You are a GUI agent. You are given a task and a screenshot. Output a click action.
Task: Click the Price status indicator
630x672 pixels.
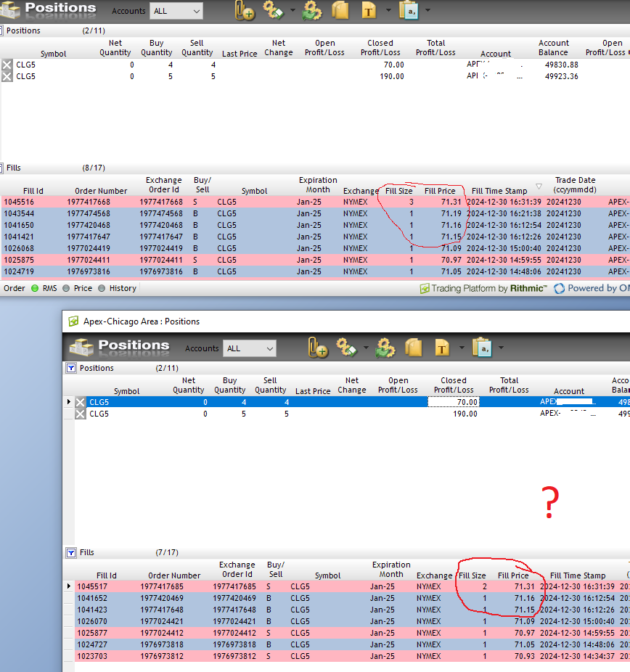pos(102,288)
